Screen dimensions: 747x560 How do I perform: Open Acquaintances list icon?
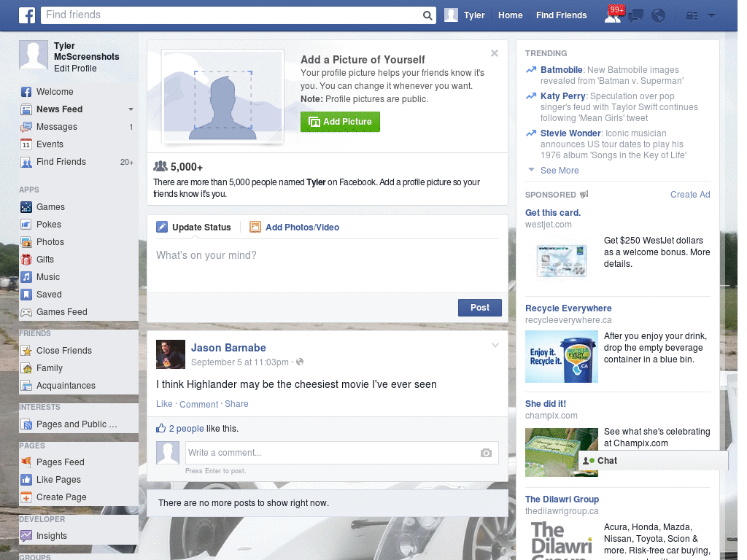pyautogui.click(x=26, y=386)
